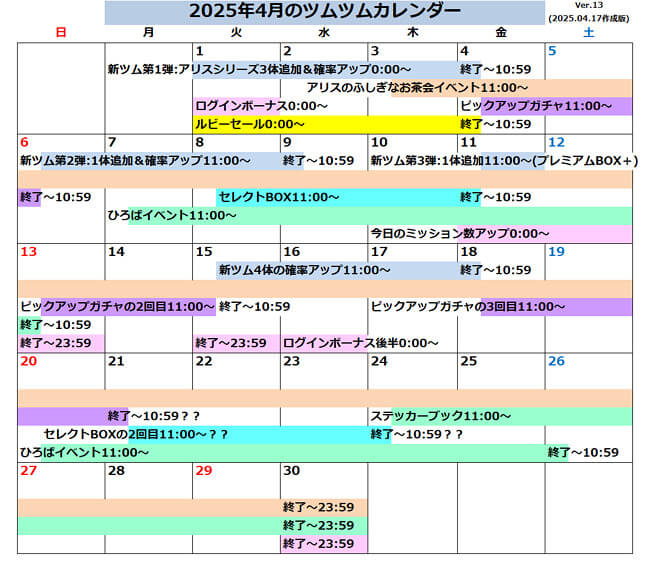Click the 新ツム4体の確率アップ11:00～ bar
The height and width of the screenshot is (571, 650).
coord(305,270)
